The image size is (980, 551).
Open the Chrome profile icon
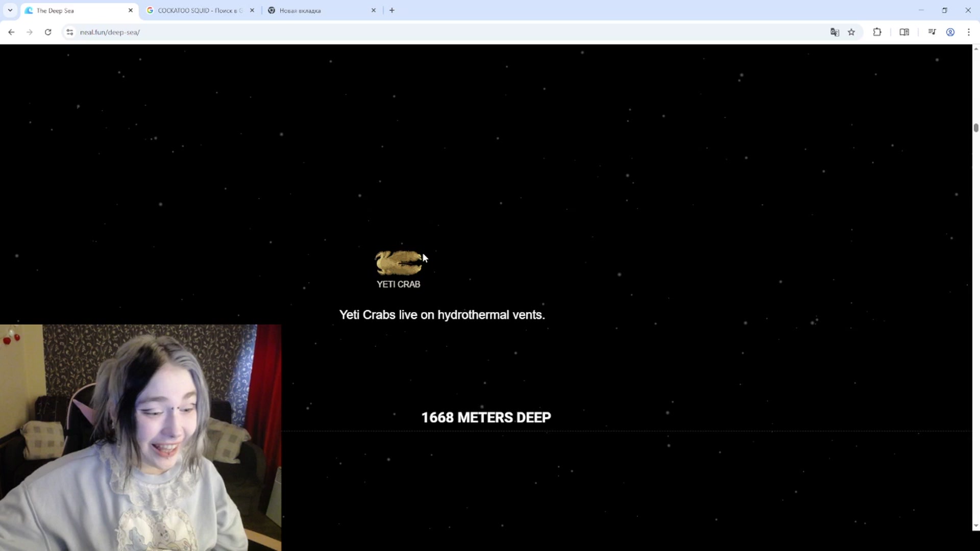point(950,32)
